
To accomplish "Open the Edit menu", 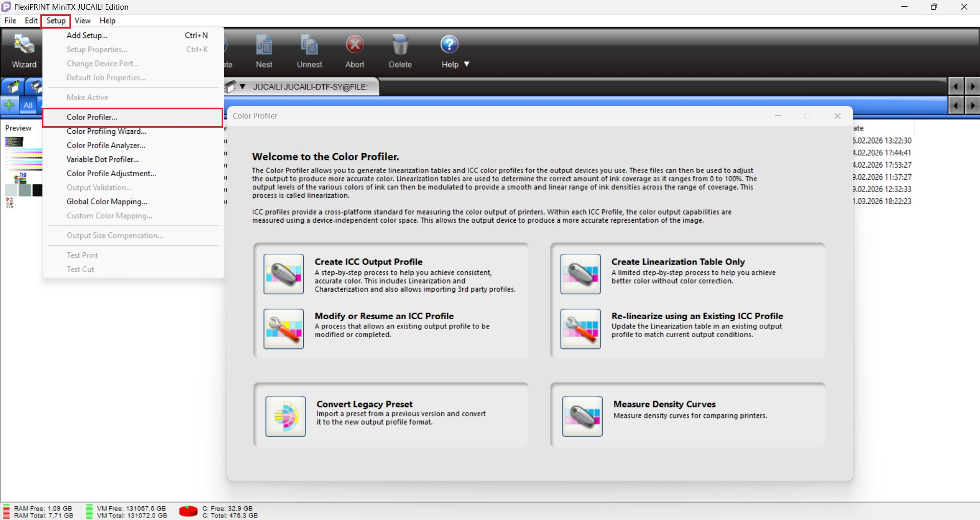I will (x=31, y=20).
